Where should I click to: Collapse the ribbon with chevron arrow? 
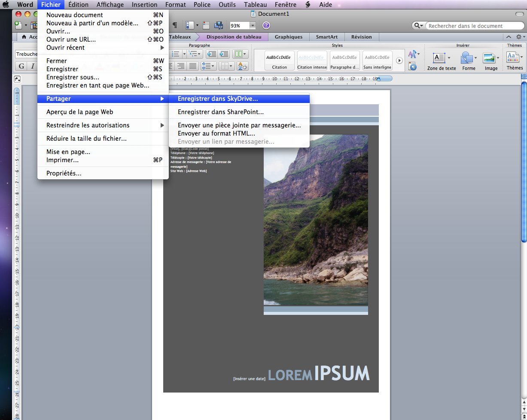click(x=509, y=37)
